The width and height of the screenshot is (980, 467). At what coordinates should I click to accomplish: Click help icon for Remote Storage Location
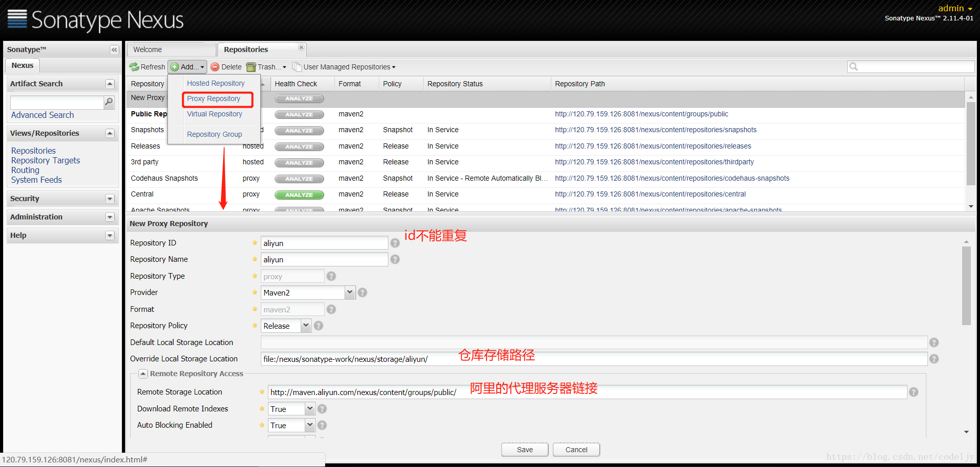(x=914, y=392)
